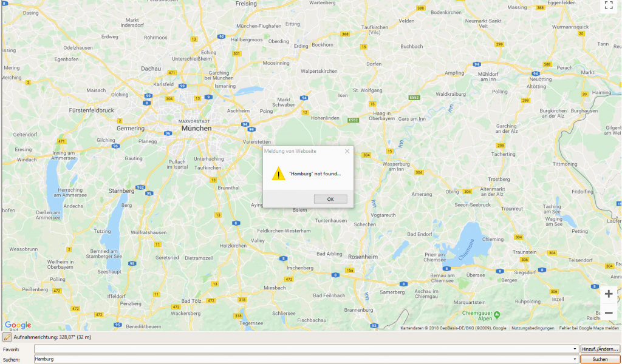The height and width of the screenshot is (364, 622).
Task: Click the Miesbach map label
Action: [x=275, y=288]
